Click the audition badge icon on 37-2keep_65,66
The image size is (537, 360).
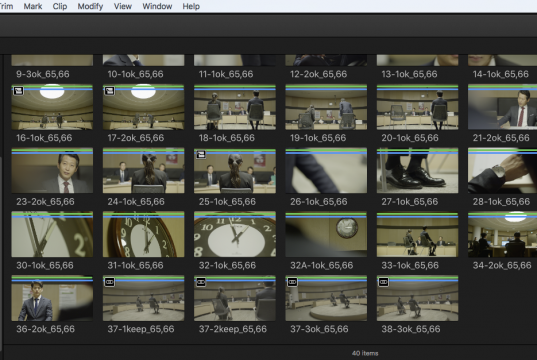coord(201,282)
